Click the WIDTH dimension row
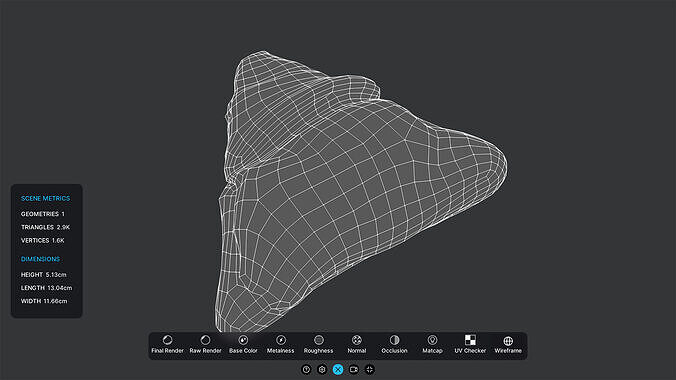 44,301
